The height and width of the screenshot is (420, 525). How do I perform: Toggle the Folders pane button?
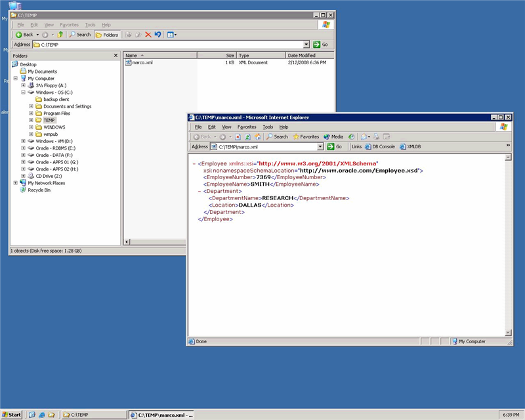tap(107, 34)
